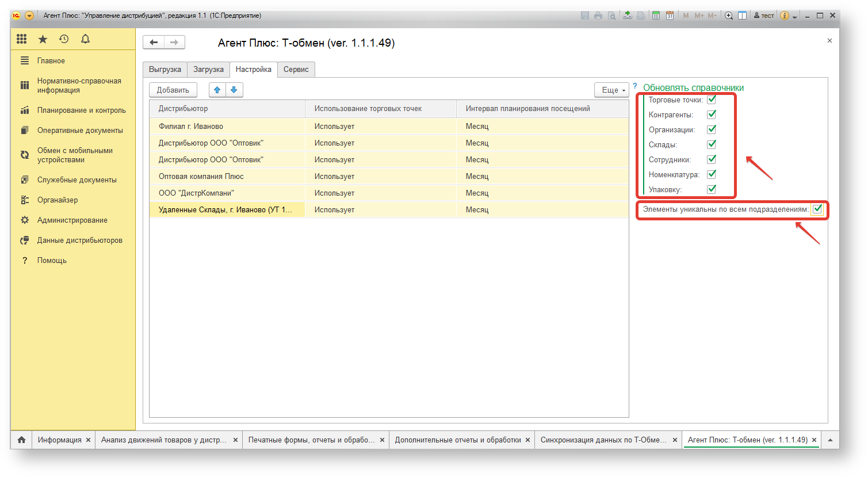
Task: Open the Еще dropdown menu
Action: (611, 90)
